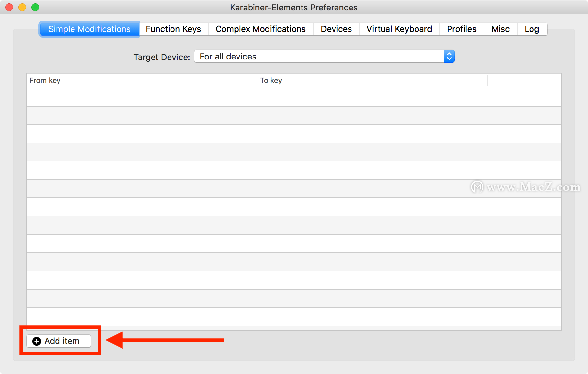Click the From key column header
The image size is (588, 374).
(x=142, y=80)
